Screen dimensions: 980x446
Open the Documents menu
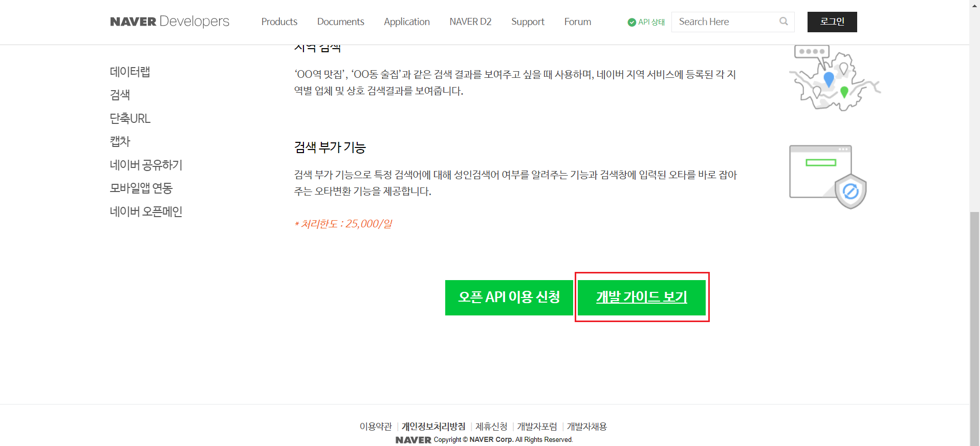[x=340, y=22]
